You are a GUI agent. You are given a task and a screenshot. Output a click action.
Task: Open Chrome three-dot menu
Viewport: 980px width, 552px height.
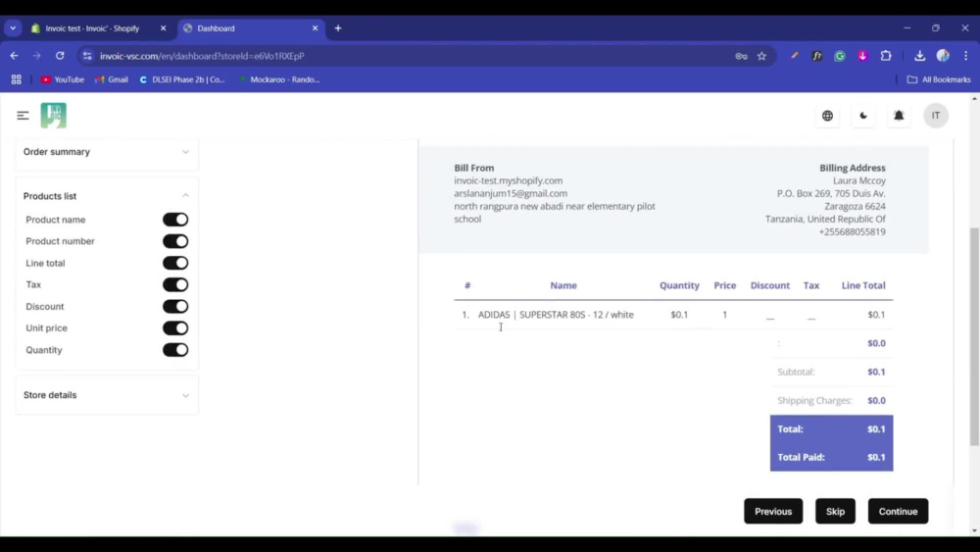pyautogui.click(x=965, y=56)
